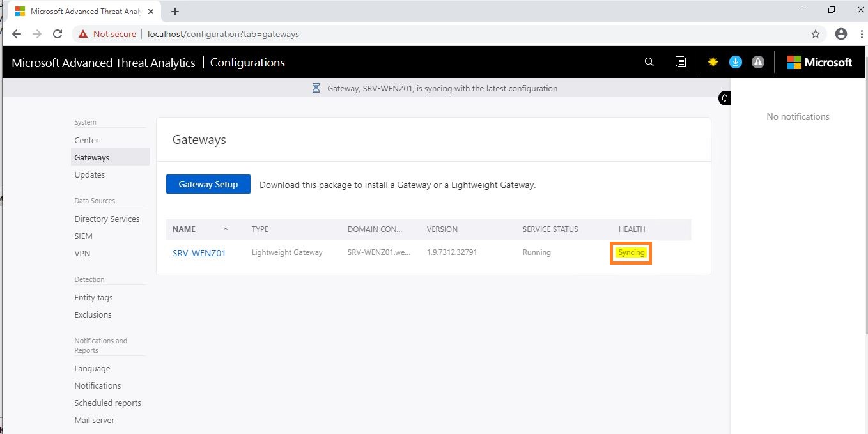The width and height of the screenshot is (868, 434).
Task: Click the yellow star what's new icon
Action: pos(713,62)
